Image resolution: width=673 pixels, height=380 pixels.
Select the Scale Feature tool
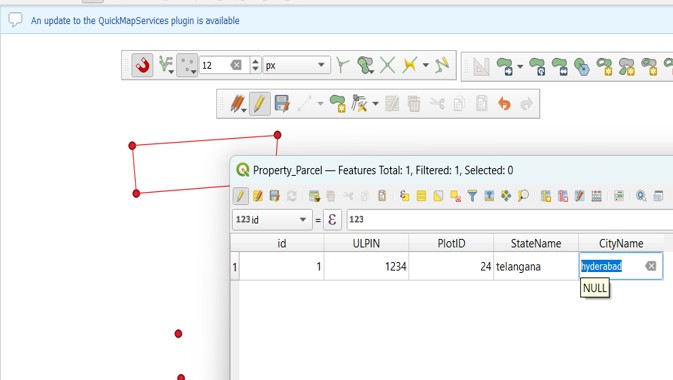tap(560, 67)
